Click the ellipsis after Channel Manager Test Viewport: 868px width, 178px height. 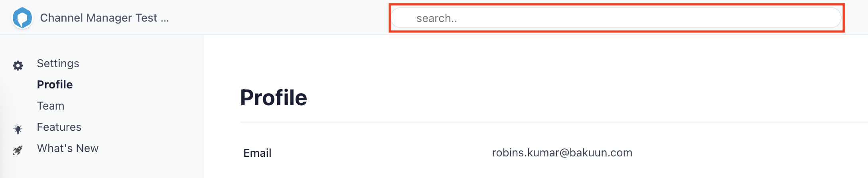click(x=165, y=19)
